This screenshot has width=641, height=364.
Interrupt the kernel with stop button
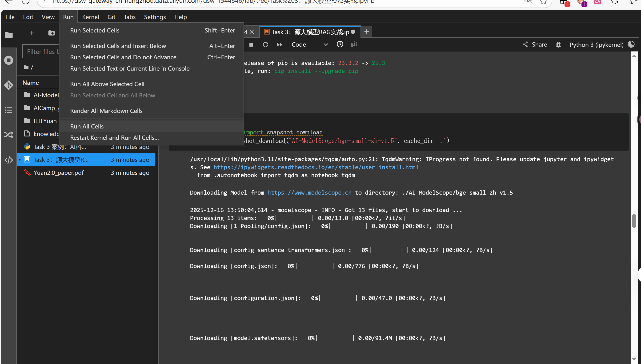[x=251, y=44]
